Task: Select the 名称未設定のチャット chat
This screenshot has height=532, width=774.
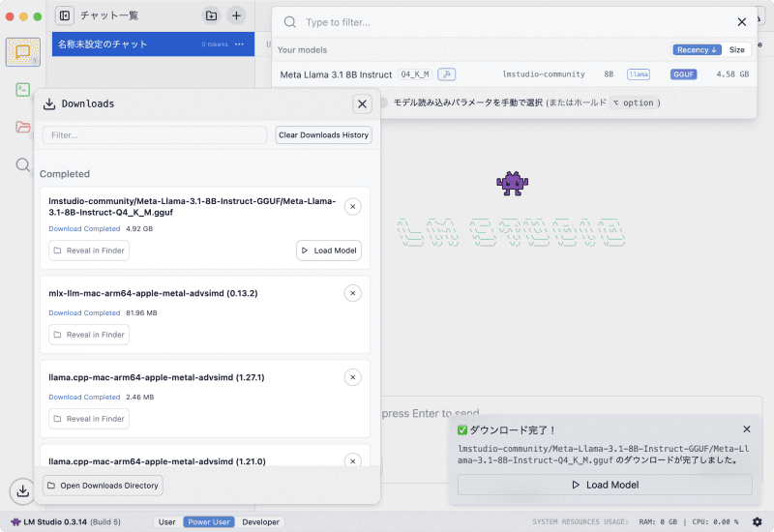Action: (x=153, y=44)
